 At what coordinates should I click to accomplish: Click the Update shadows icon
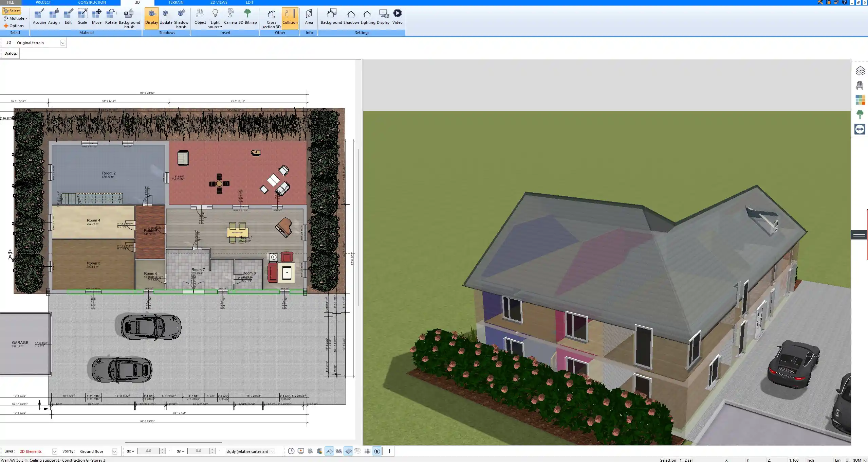point(166,17)
